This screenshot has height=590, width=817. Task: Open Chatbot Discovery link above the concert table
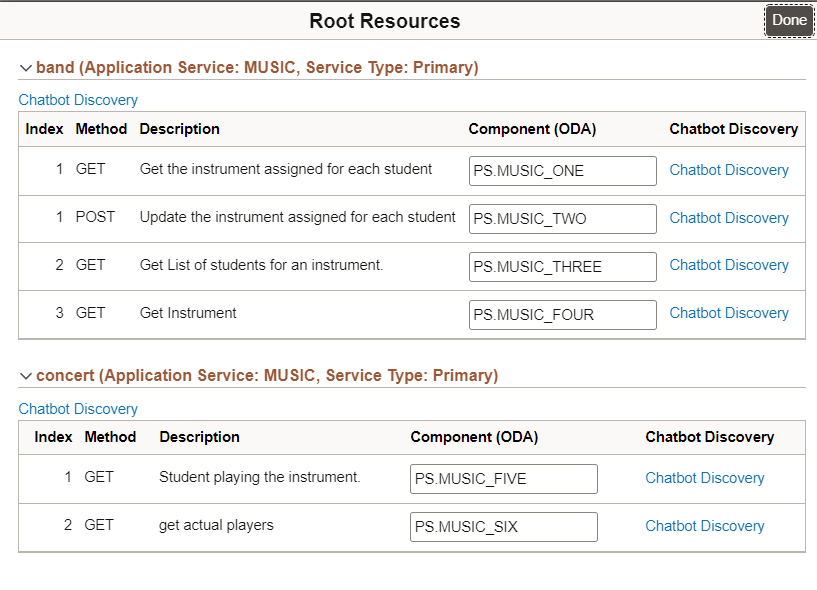click(x=78, y=408)
